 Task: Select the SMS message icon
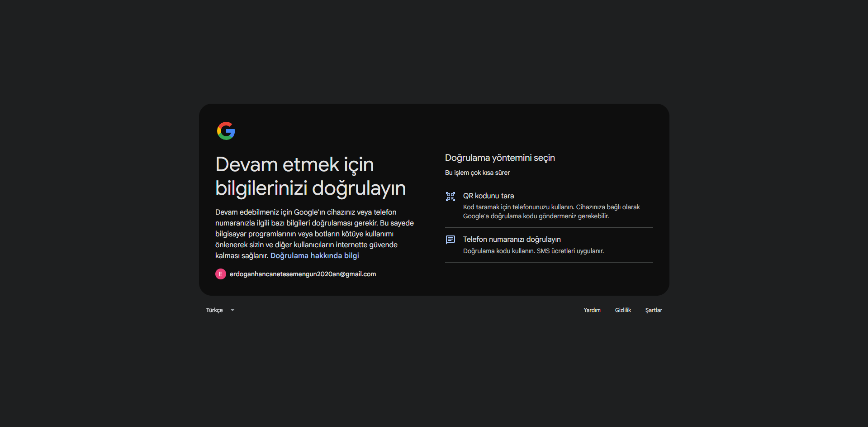click(x=450, y=240)
